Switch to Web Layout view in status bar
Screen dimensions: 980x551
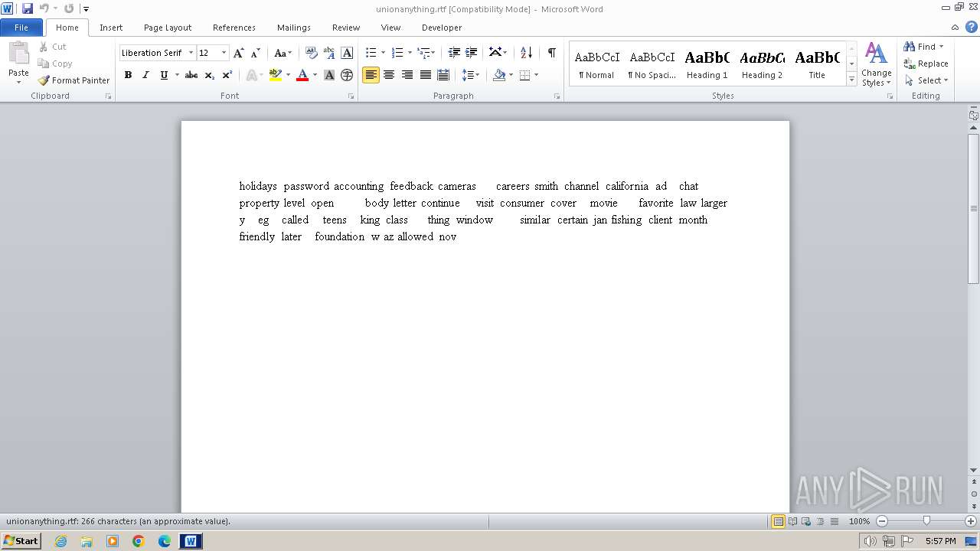click(x=806, y=521)
